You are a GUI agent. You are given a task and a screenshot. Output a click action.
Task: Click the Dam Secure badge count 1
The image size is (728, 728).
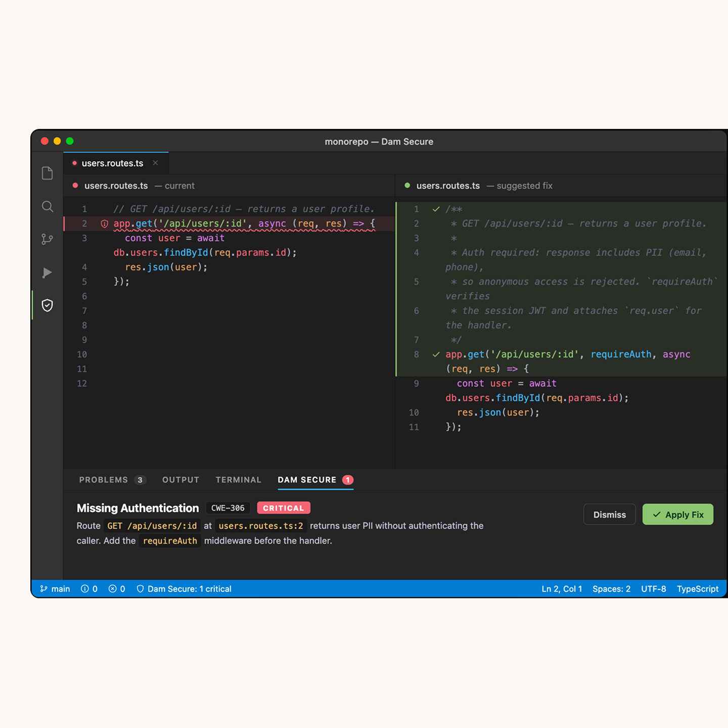pos(348,480)
